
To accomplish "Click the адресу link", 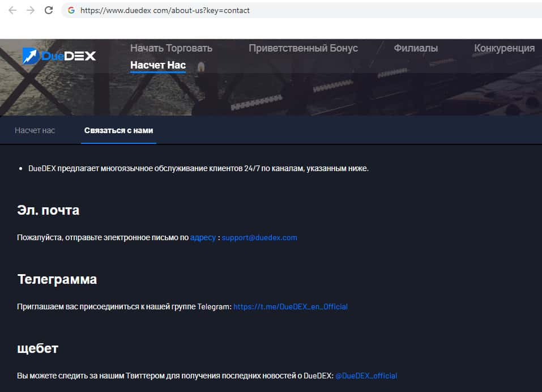I will pyautogui.click(x=203, y=237).
